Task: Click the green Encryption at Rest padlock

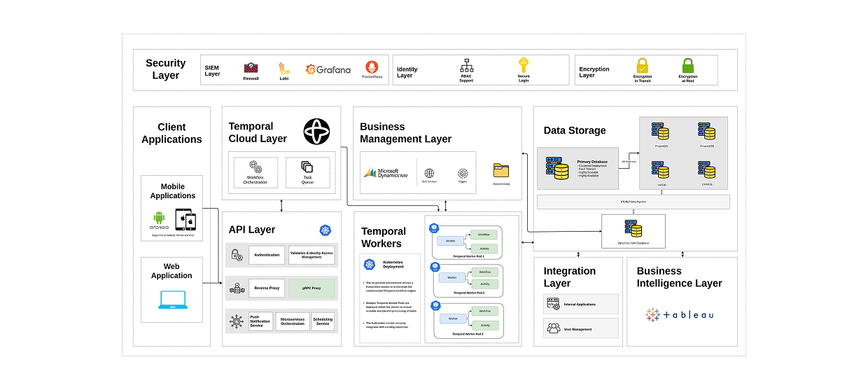Action: (x=688, y=66)
